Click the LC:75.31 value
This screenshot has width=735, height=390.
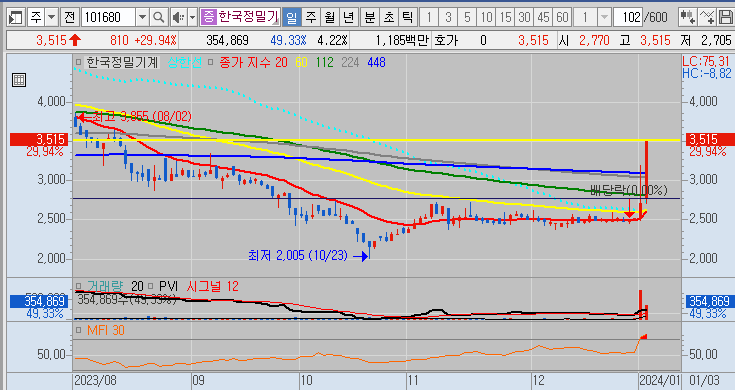click(706, 61)
